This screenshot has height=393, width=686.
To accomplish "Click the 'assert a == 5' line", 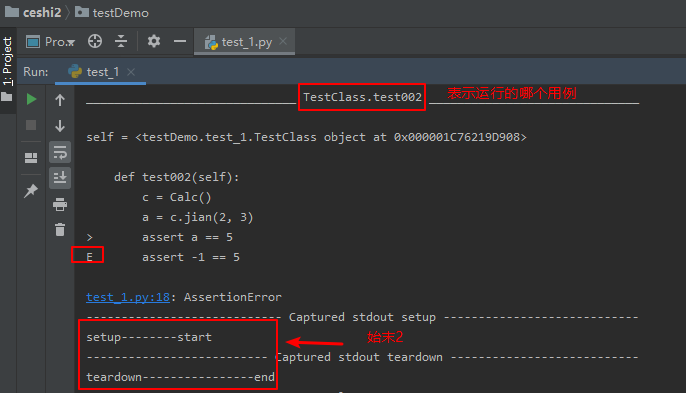I will pos(187,237).
